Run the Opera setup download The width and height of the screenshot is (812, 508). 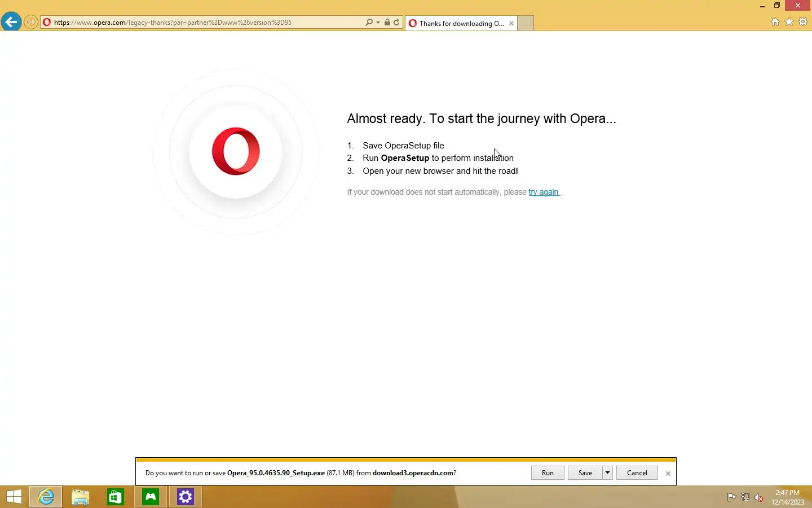point(548,473)
